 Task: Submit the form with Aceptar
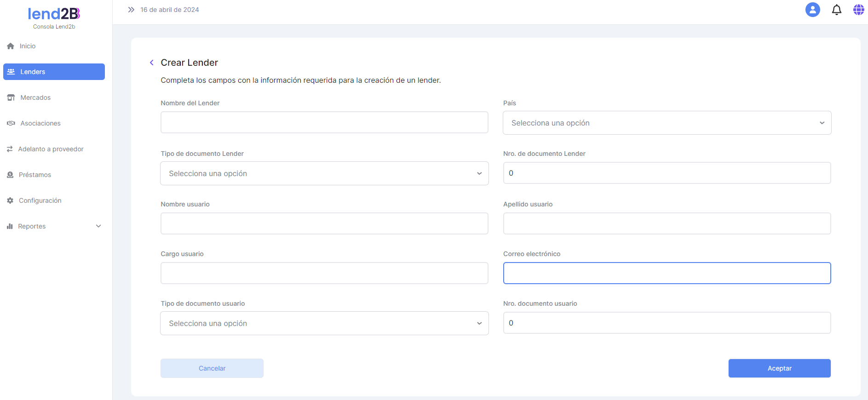click(x=779, y=368)
